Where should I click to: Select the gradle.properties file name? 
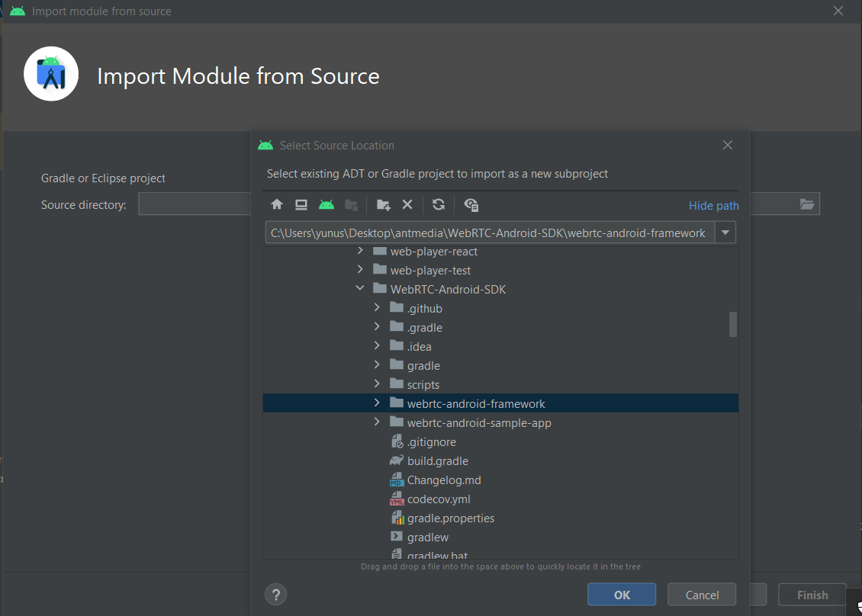click(451, 518)
